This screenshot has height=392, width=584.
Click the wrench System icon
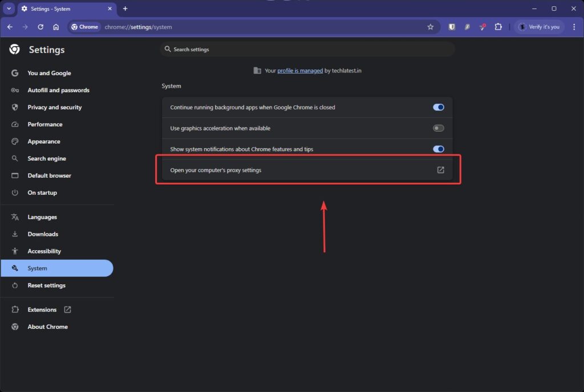(x=14, y=268)
